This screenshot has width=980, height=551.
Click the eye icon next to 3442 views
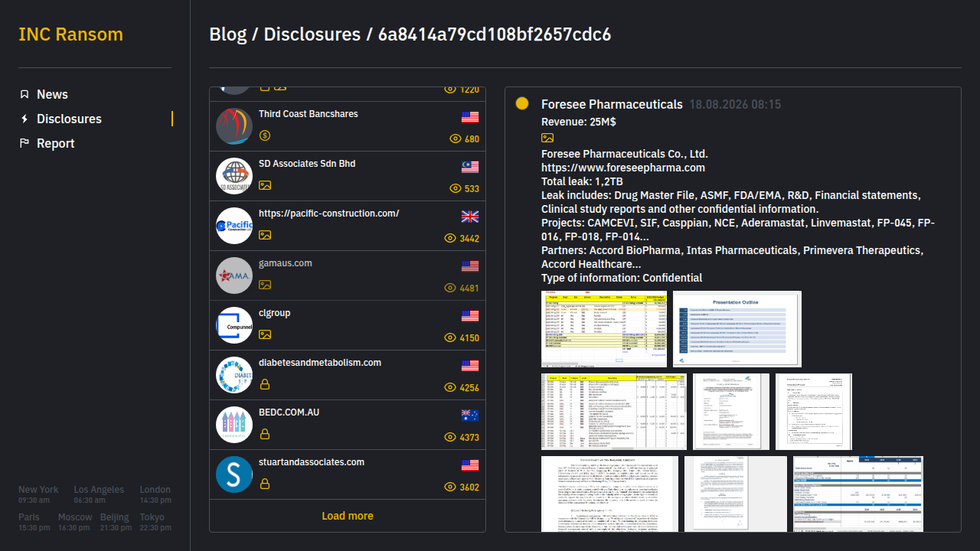click(x=450, y=239)
